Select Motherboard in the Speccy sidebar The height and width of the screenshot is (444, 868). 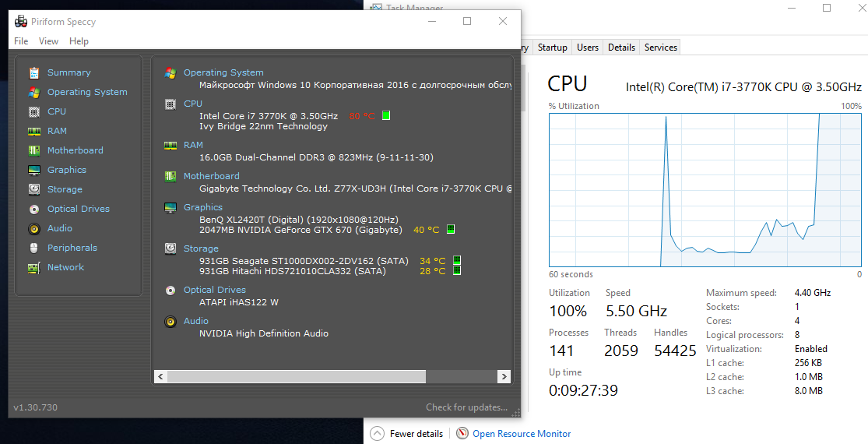pos(76,150)
